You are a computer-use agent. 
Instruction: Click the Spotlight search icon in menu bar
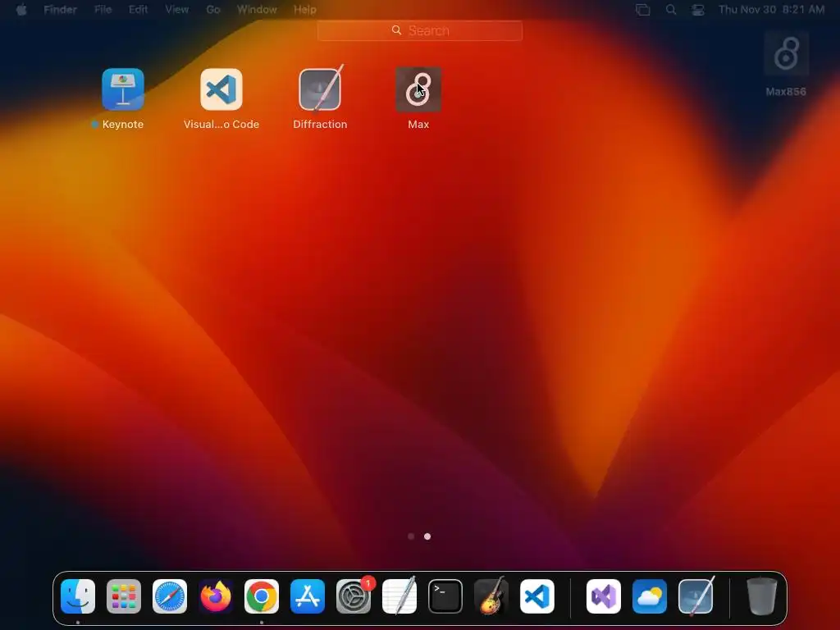(671, 10)
